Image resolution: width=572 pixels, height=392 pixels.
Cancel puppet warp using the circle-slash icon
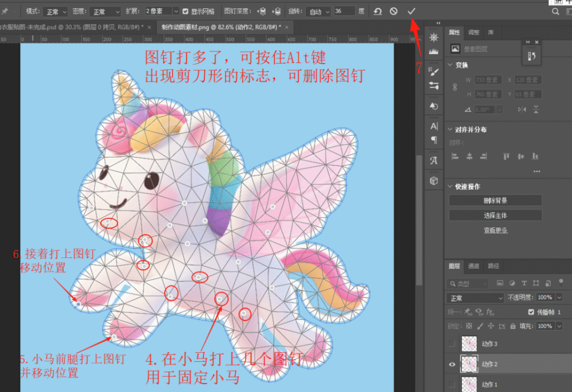pyautogui.click(x=394, y=11)
